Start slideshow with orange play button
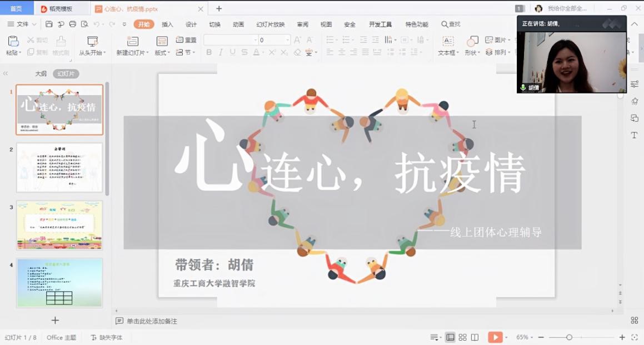Image resolution: width=644 pixels, height=345 pixels. click(494, 337)
